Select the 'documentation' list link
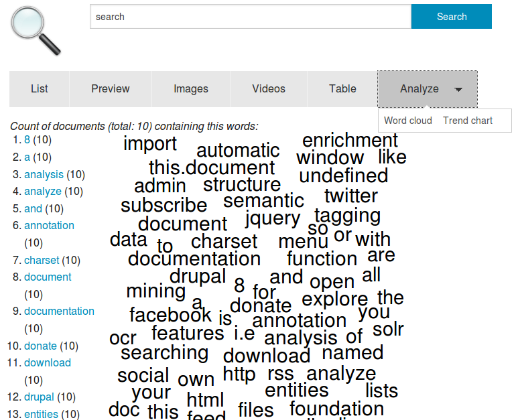 click(59, 311)
